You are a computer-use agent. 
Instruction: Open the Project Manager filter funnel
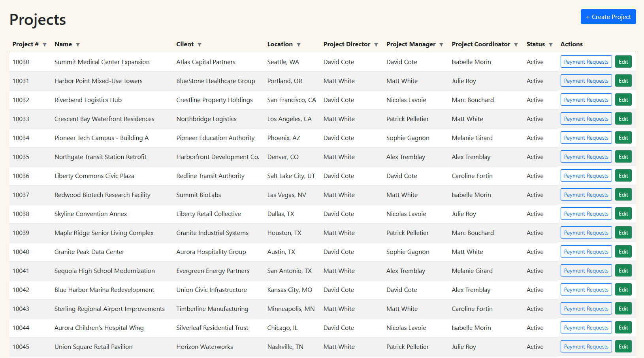tap(441, 45)
